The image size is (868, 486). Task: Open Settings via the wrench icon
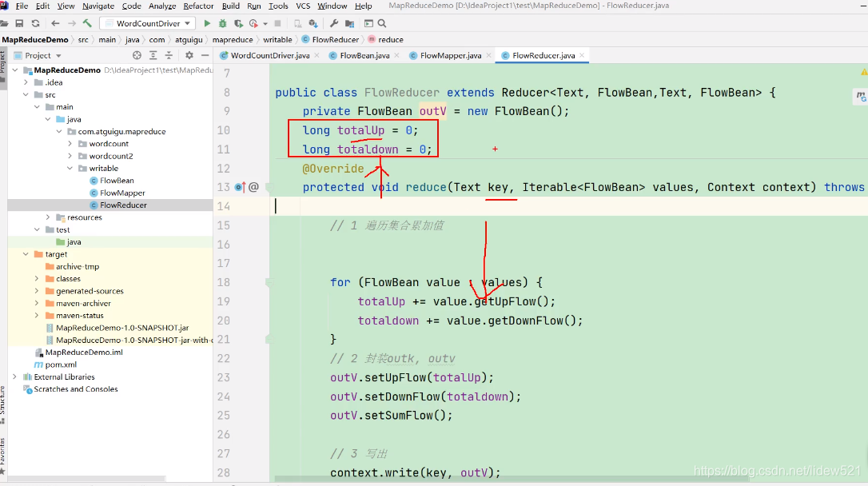334,23
